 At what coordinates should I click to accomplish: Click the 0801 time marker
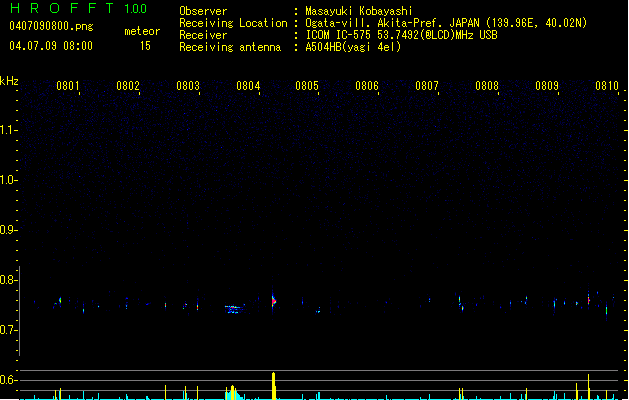click(x=67, y=86)
